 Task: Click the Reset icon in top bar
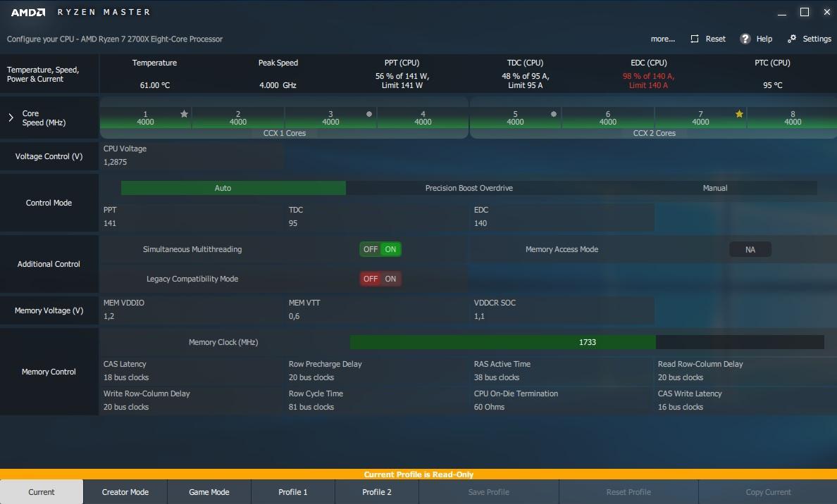coord(695,39)
